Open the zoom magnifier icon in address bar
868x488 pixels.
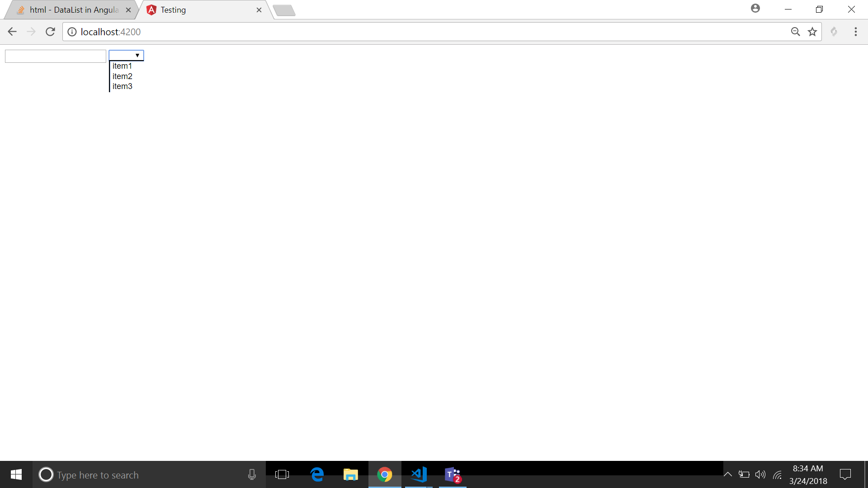tap(795, 32)
